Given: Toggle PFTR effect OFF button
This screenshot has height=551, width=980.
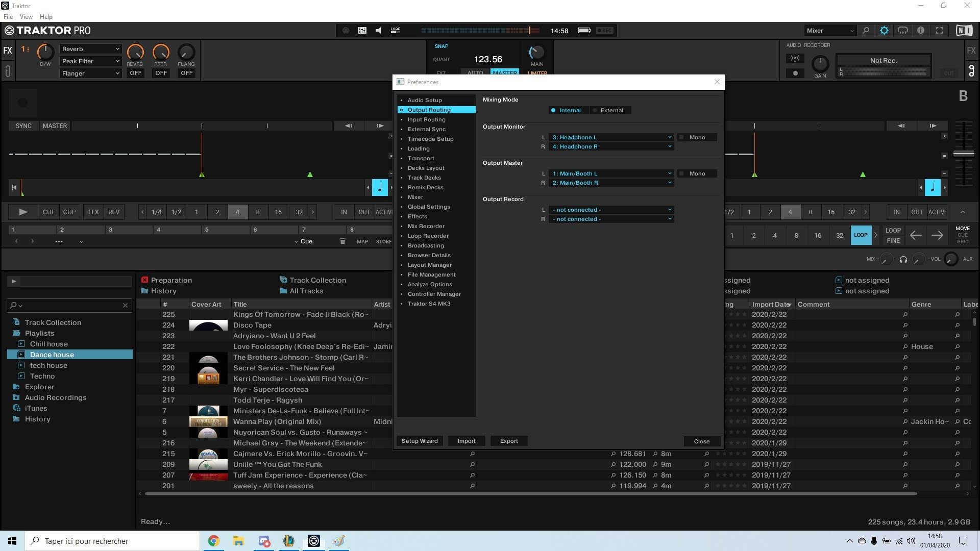Looking at the screenshot, I should click(161, 73).
